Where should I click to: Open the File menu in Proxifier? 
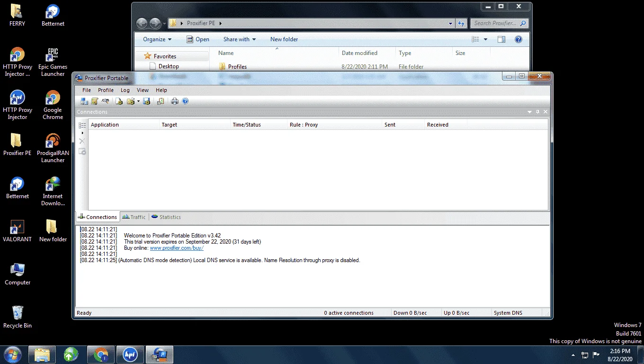click(87, 90)
